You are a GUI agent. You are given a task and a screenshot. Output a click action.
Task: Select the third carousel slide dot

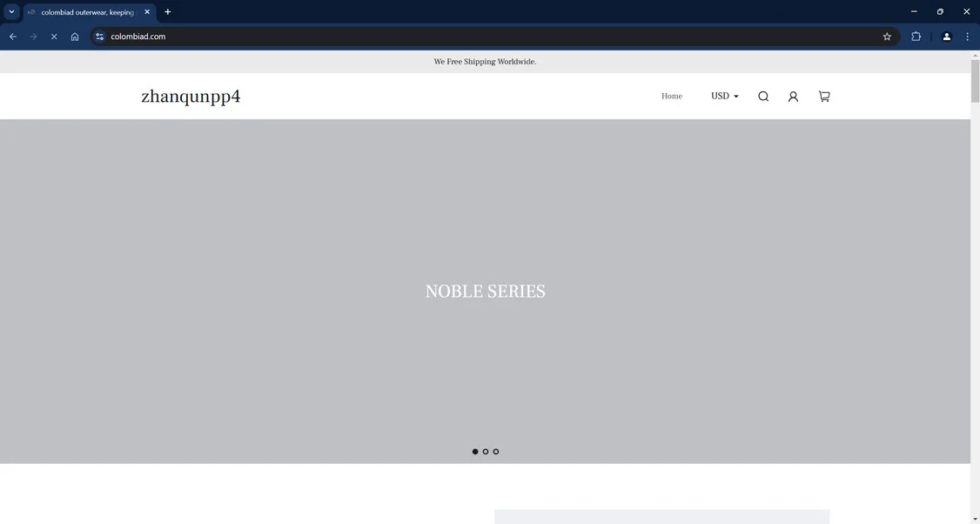(x=495, y=452)
